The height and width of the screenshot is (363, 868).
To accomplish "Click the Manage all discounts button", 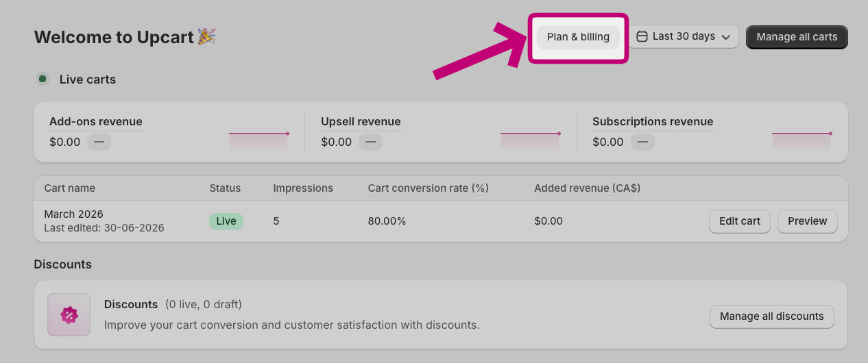I will (772, 316).
